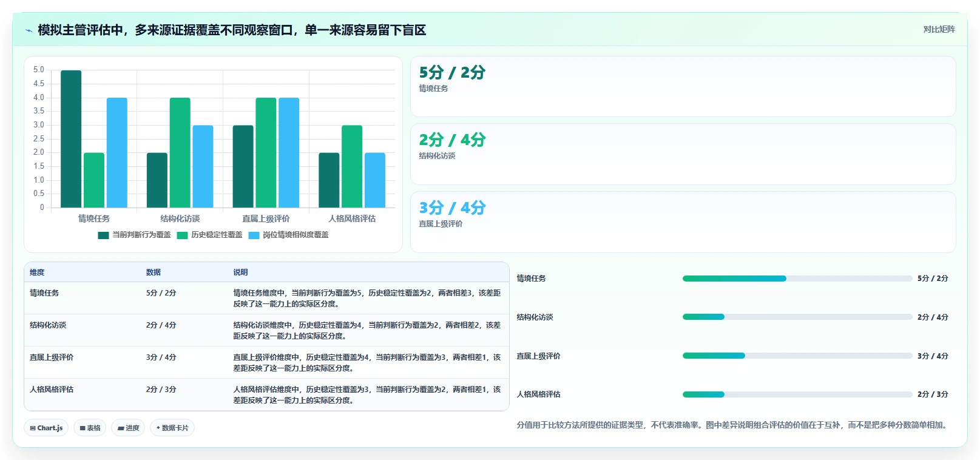The image size is (980, 460).
Task: Click the light green 人格风格评估 bar
Action: coord(352,166)
